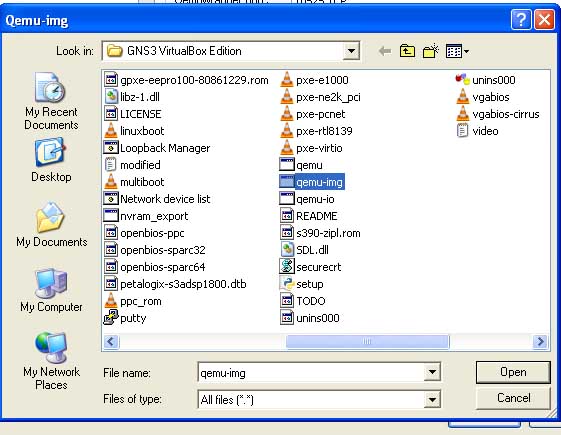Open the My Computer shortcut

point(51,290)
